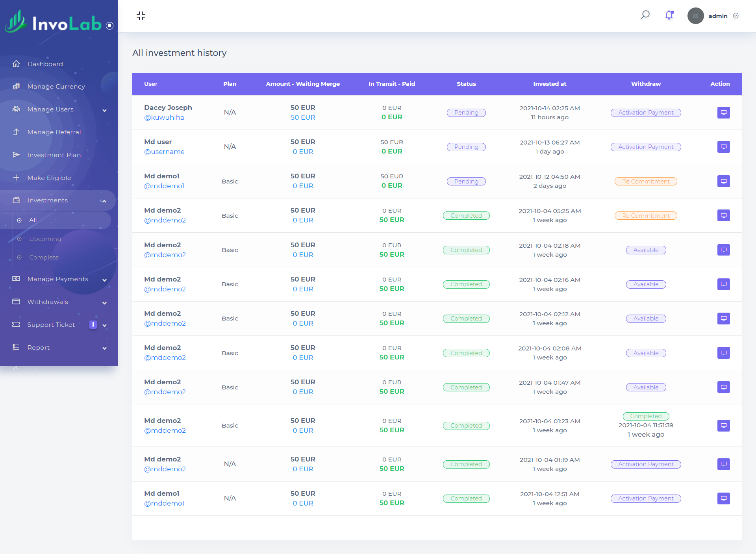Toggle the sidebar pin next to logo
Image resolution: width=756 pixels, height=554 pixels.
110,26
